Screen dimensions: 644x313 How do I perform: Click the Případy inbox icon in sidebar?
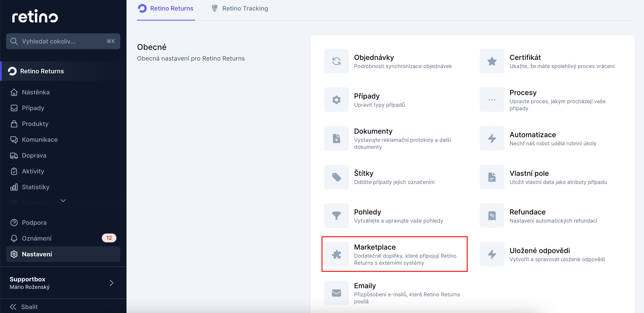tap(14, 108)
